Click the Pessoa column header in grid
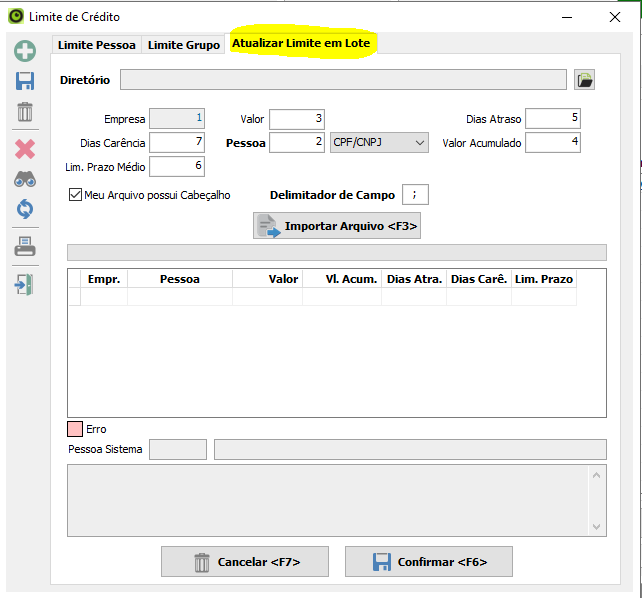The width and height of the screenshot is (642, 598). click(x=180, y=279)
